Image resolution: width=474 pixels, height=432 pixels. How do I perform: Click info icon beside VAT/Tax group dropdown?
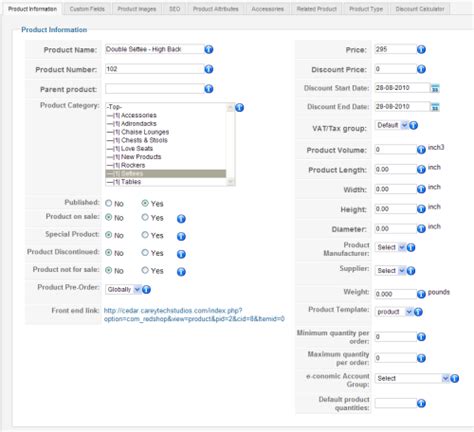[413, 125]
